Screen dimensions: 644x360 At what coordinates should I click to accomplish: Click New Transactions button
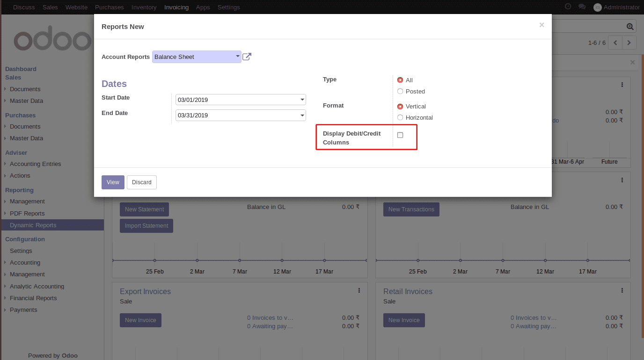point(411,209)
